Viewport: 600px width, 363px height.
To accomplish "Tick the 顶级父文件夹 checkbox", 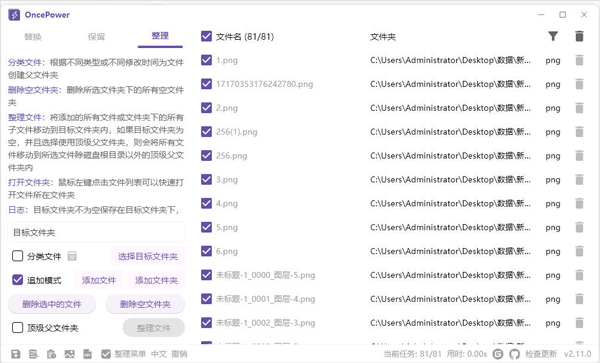I will (18, 328).
